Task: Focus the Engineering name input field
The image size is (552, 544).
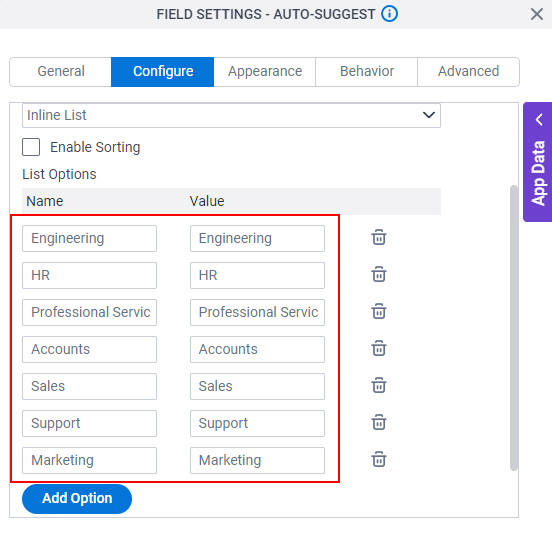Action: click(x=89, y=238)
